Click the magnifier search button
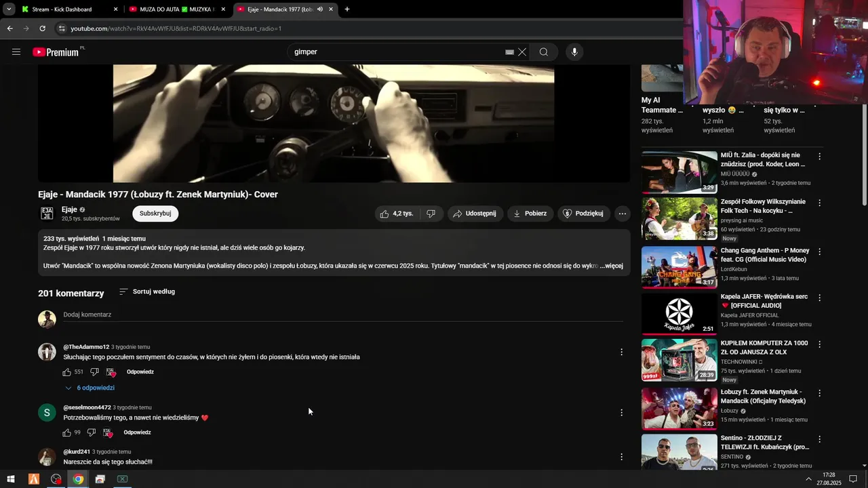 pyautogui.click(x=543, y=52)
